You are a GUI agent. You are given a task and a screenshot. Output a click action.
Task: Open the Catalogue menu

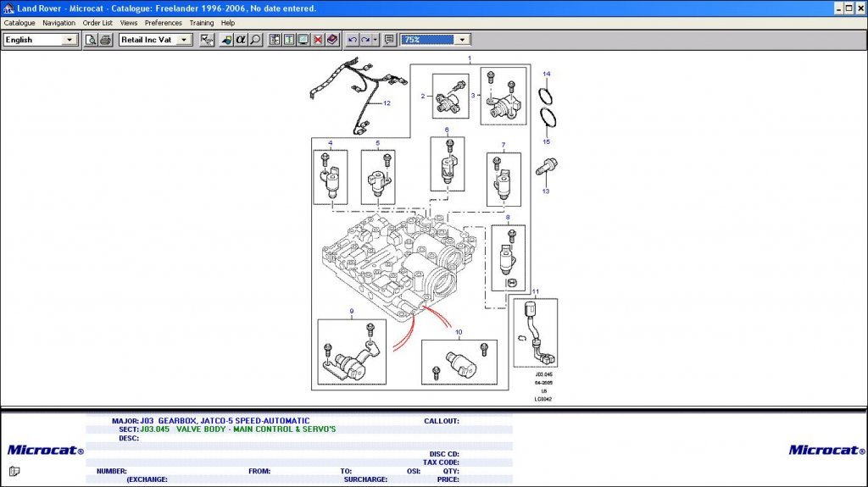coord(19,23)
